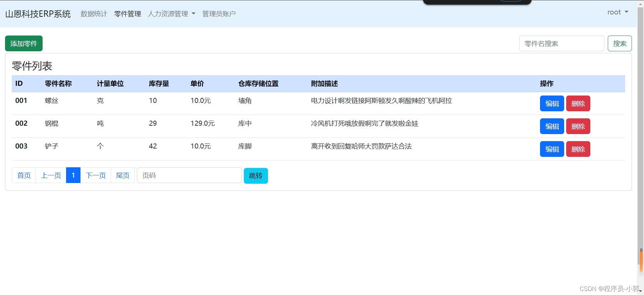Click the green 添加零件 button

point(24,44)
